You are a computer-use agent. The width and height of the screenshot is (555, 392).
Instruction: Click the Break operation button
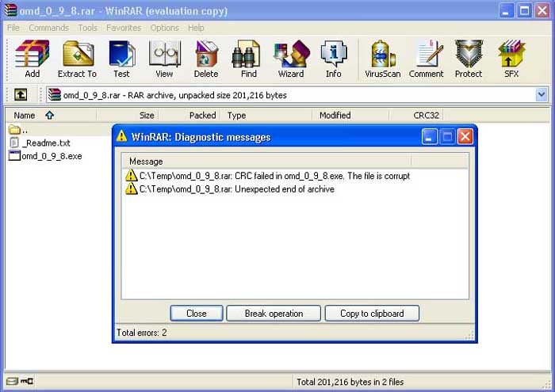pyautogui.click(x=274, y=313)
